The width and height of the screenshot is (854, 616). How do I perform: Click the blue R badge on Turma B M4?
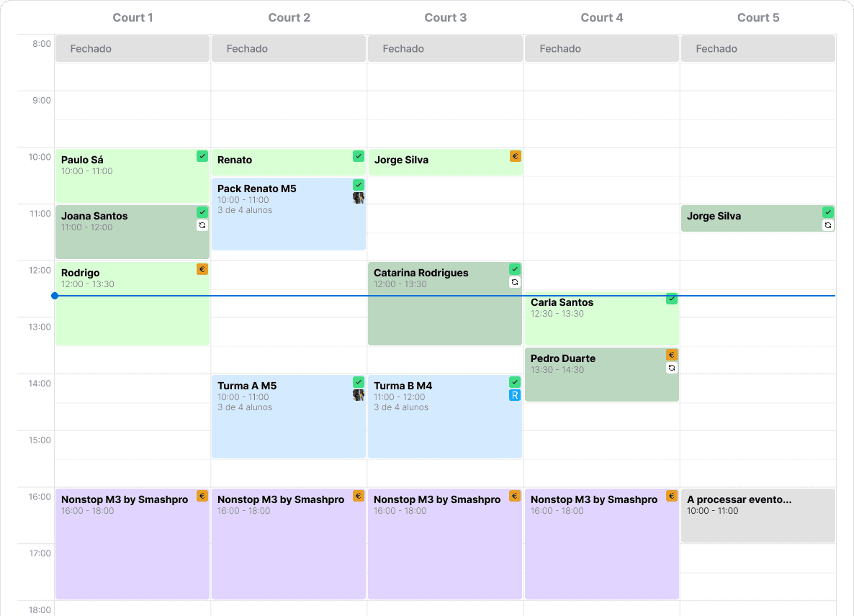[515, 395]
